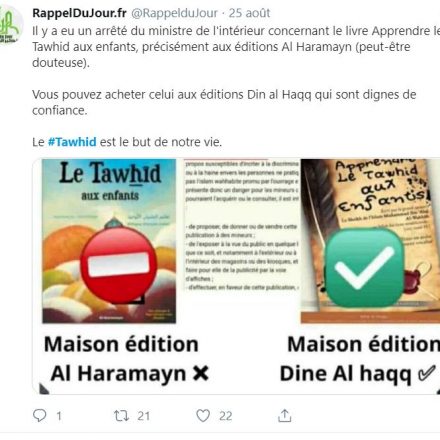Click the Dine Al haqq caption

(x=357, y=374)
